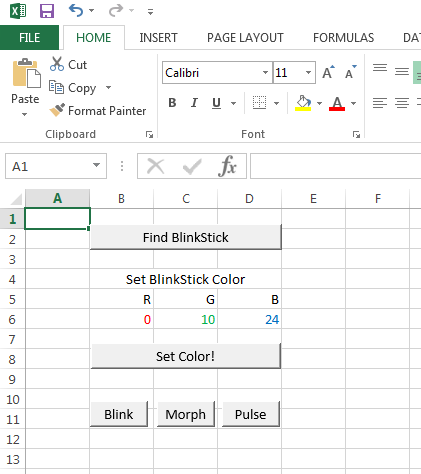This screenshot has width=421, height=474.
Task: Click the Paste clipboard icon
Action: pos(26,74)
